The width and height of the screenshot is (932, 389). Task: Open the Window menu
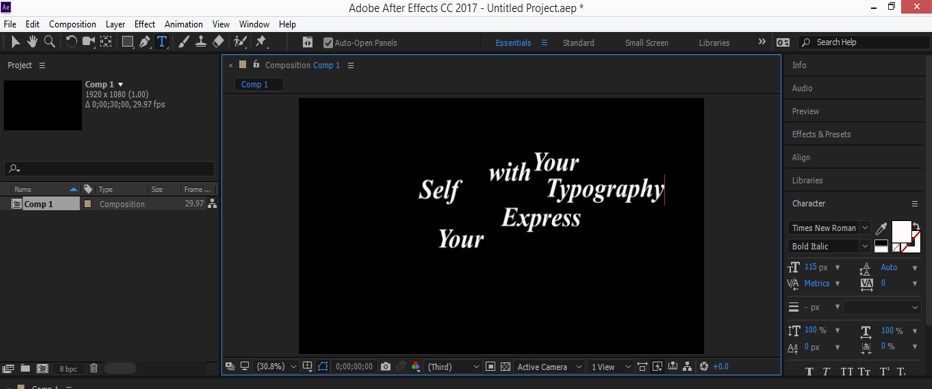point(254,24)
